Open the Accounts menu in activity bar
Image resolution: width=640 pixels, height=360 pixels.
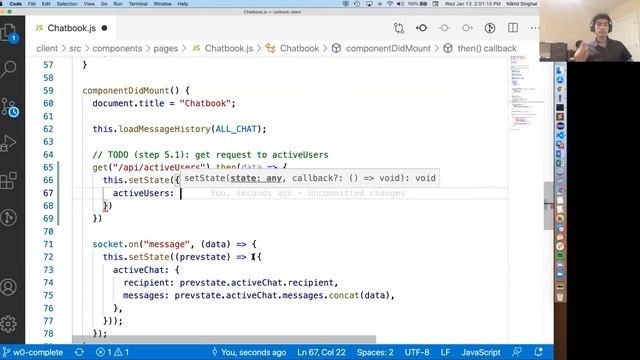(x=9, y=287)
